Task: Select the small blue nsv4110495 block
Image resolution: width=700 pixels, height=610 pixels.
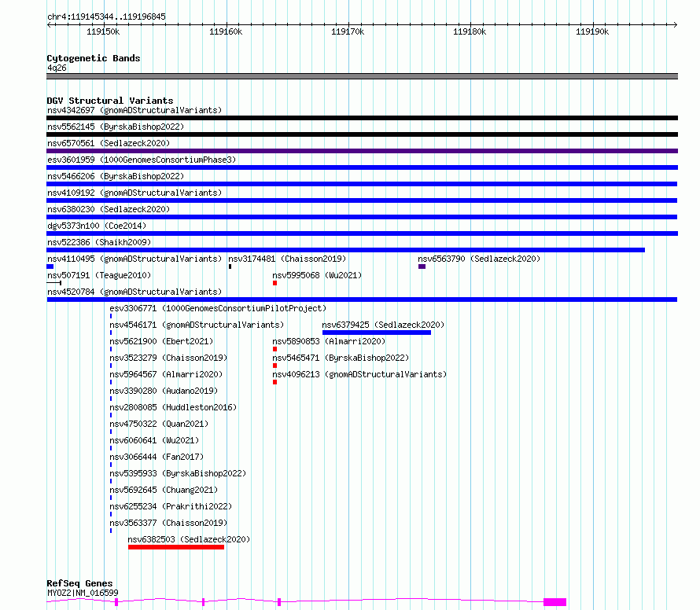Action: 50,266
